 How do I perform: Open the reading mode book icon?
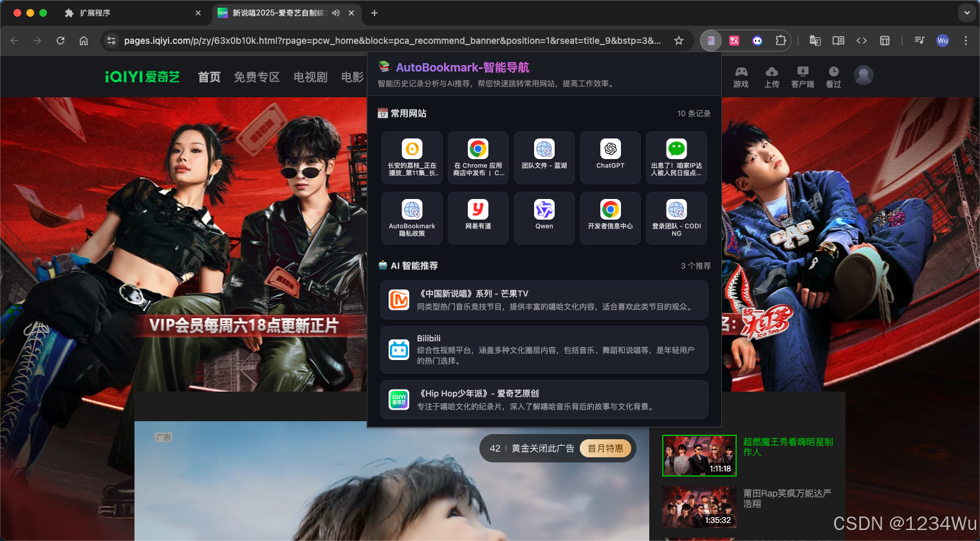tap(838, 41)
